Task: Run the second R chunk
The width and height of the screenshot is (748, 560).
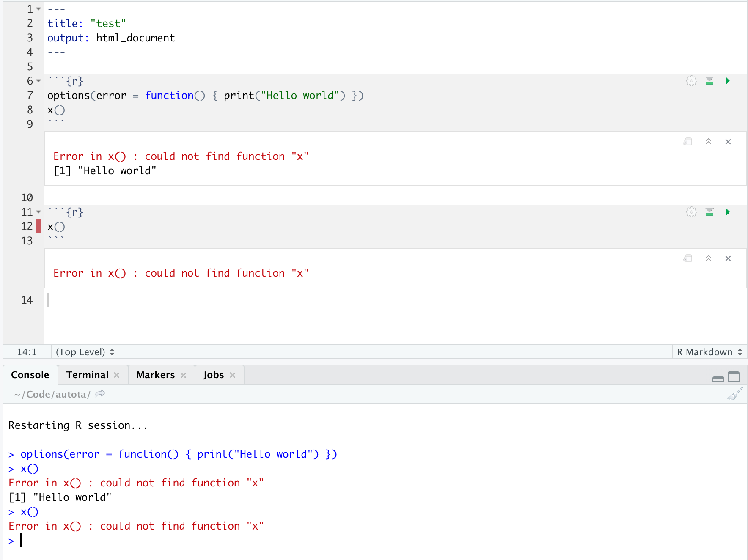Action: (728, 212)
